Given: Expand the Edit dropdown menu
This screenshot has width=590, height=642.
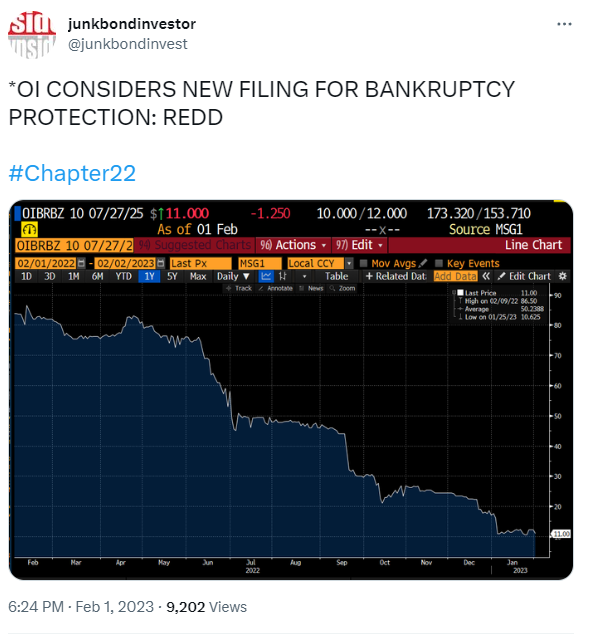Looking at the screenshot, I should point(359,245).
